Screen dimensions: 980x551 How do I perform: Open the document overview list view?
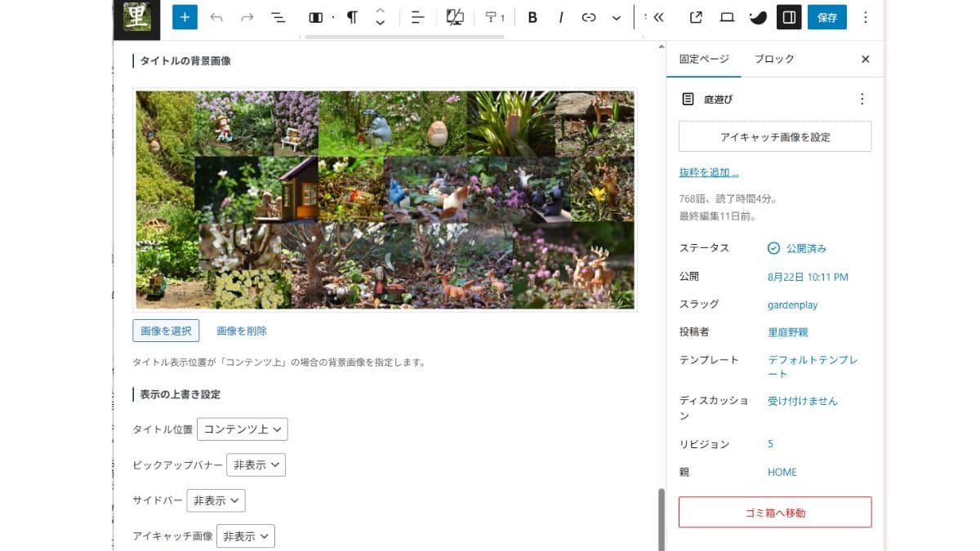(x=277, y=17)
